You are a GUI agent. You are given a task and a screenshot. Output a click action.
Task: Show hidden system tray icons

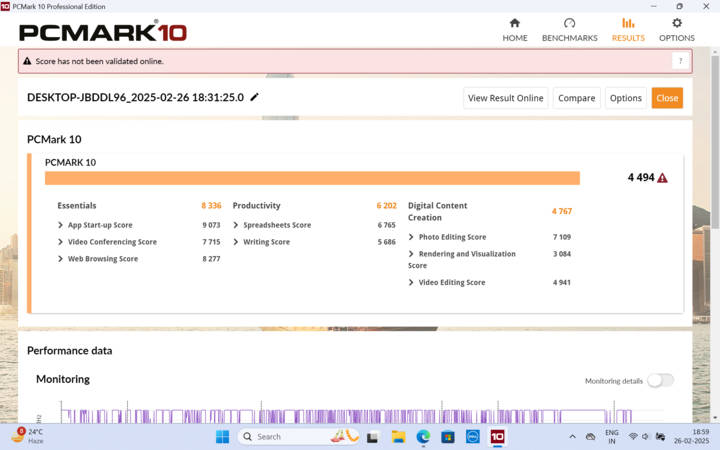572,437
